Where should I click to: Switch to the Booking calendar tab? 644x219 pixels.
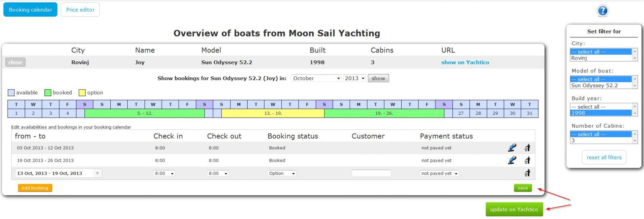pyautogui.click(x=31, y=10)
